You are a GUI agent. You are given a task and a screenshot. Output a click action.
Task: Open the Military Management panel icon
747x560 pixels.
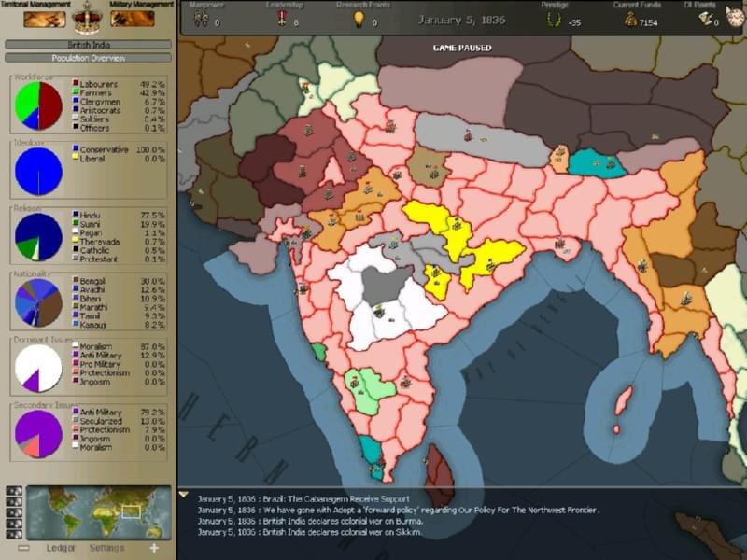pos(133,19)
